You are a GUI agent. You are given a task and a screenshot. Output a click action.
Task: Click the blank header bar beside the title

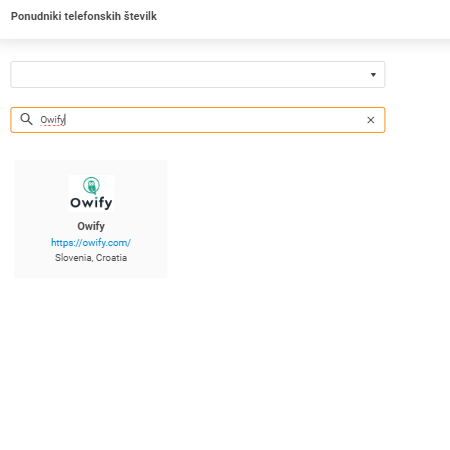300,17
